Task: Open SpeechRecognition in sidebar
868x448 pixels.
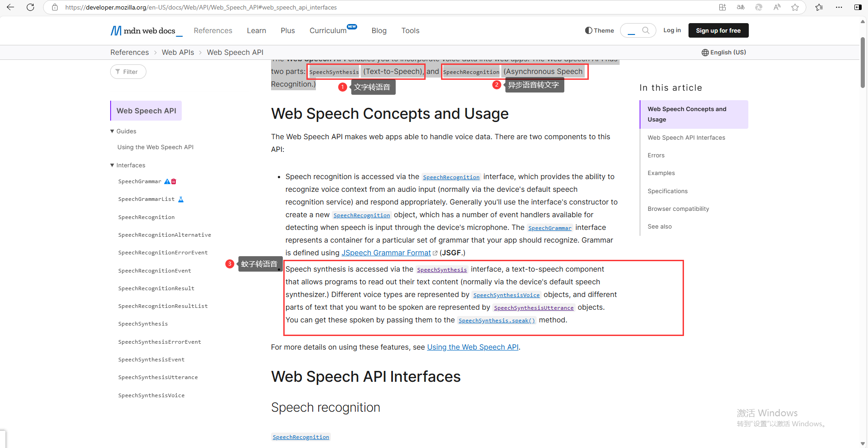Action: coord(146,217)
